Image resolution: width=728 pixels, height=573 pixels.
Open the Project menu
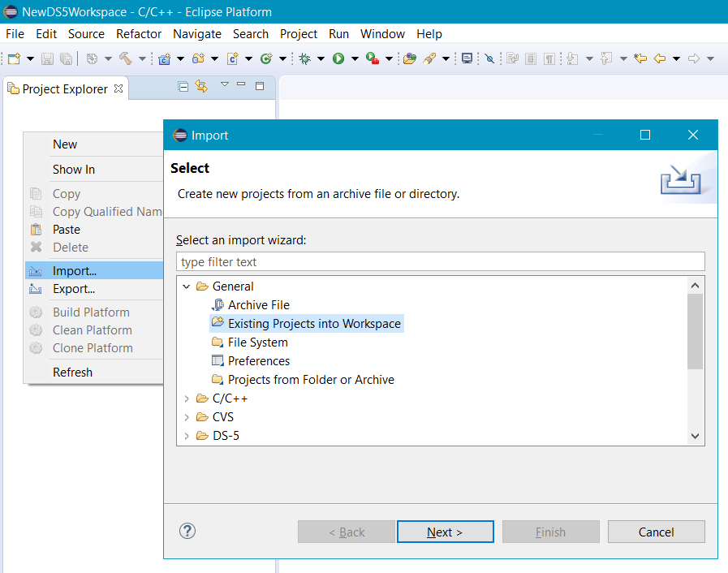tap(298, 34)
